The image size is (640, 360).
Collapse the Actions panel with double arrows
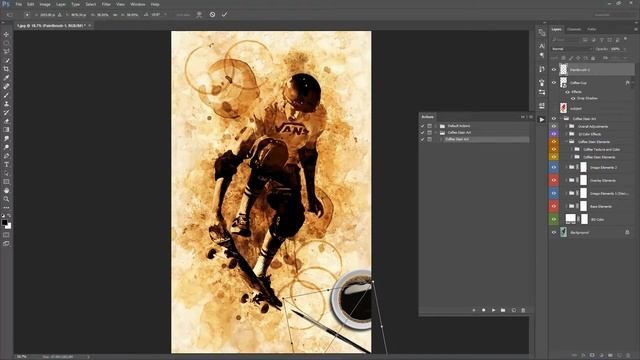point(523,117)
